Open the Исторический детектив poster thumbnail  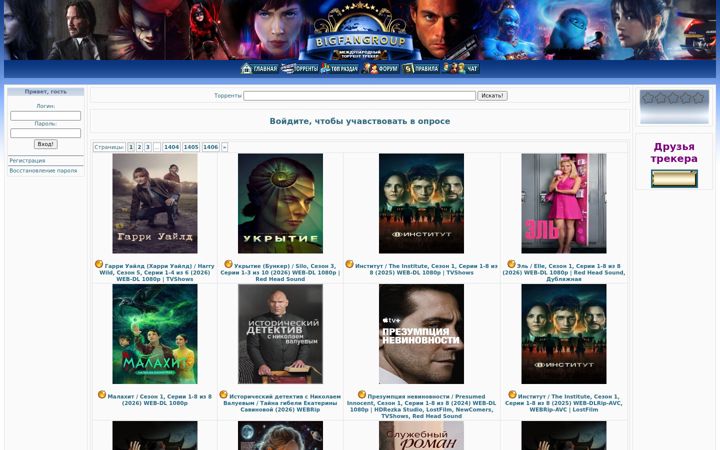point(281,334)
